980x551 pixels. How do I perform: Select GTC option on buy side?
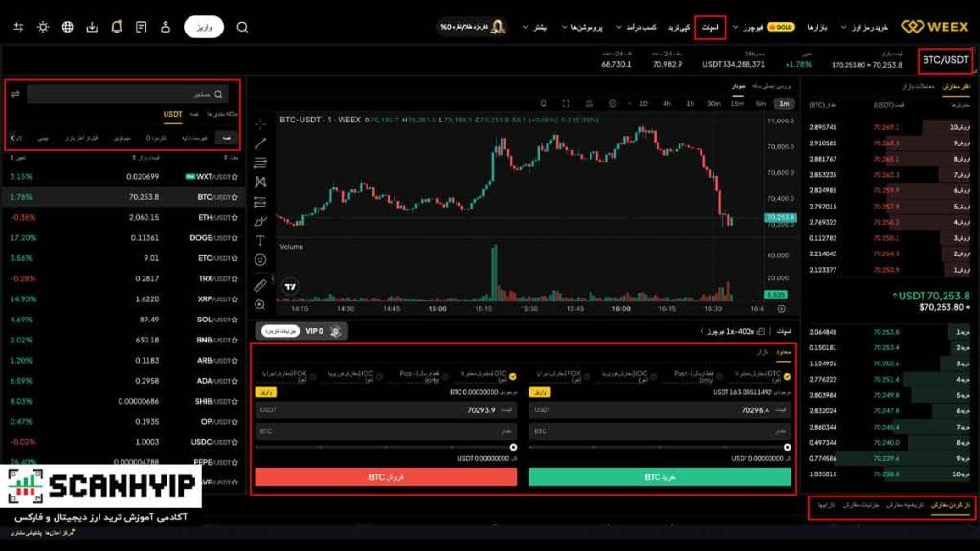787,376
